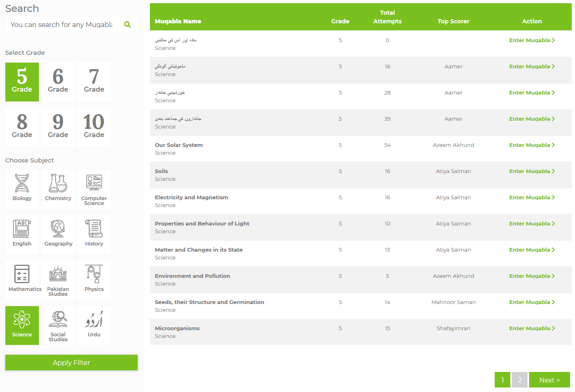Open Enter Muqabla in the 39-attempts row
Screen dimensions: 575x392
[x=532, y=119]
